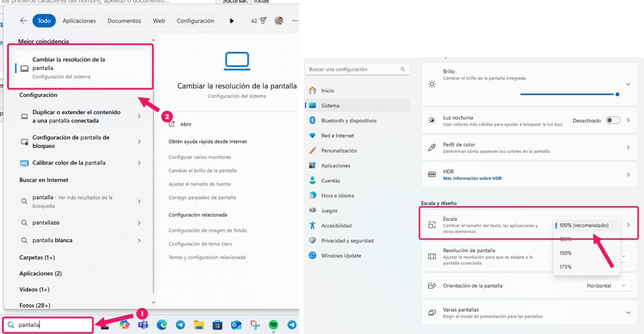The width and height of the screenshot is (644, 334).
Task: Open Juegos settings category
Action: click(357, 211)
